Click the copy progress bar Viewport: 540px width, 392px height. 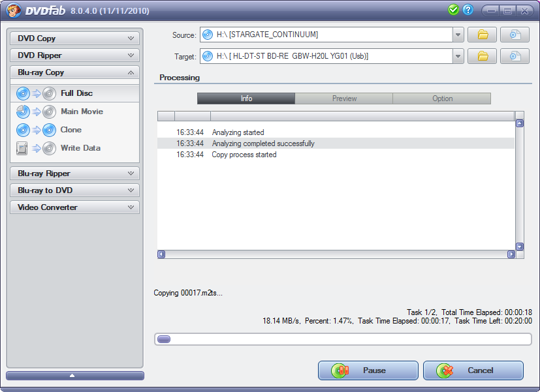pos(343,339)
